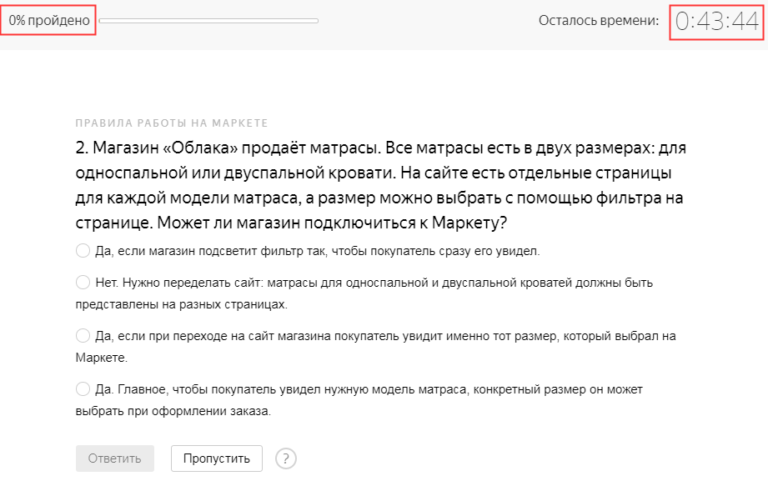Click the 'ПРАВИЛА РАБОТЫ НА МАРКЕТЕ' section heading
Viewport: 768px width, 481px height.
tap(171, 123)
